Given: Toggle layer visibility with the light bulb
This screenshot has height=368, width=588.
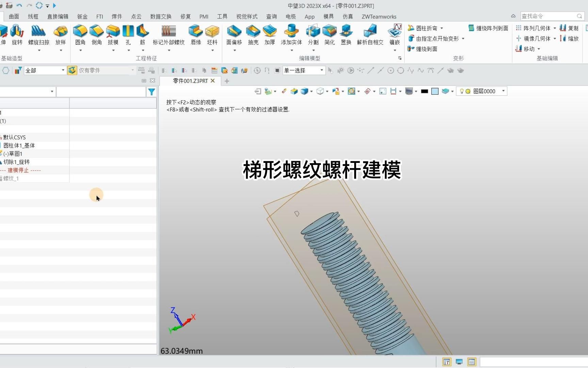Looking at the screenshot, I should pos(461,91).
